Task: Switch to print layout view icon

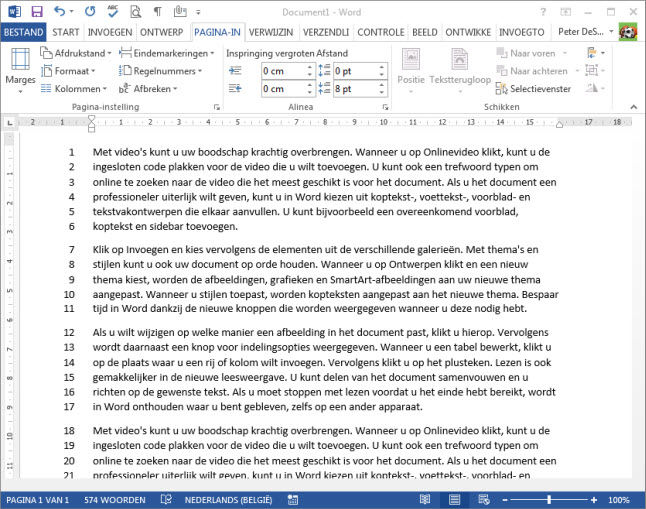Action: click(454, 500)
